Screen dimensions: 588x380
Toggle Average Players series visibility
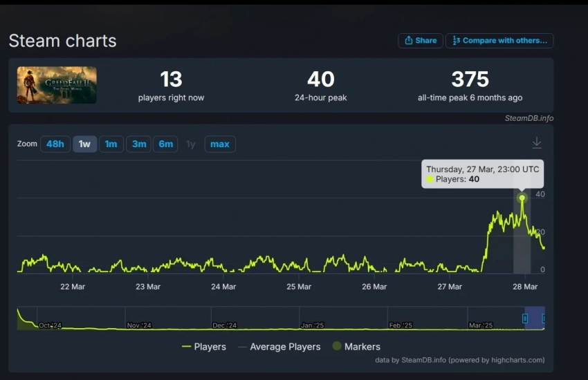click(x=279, y=347)
